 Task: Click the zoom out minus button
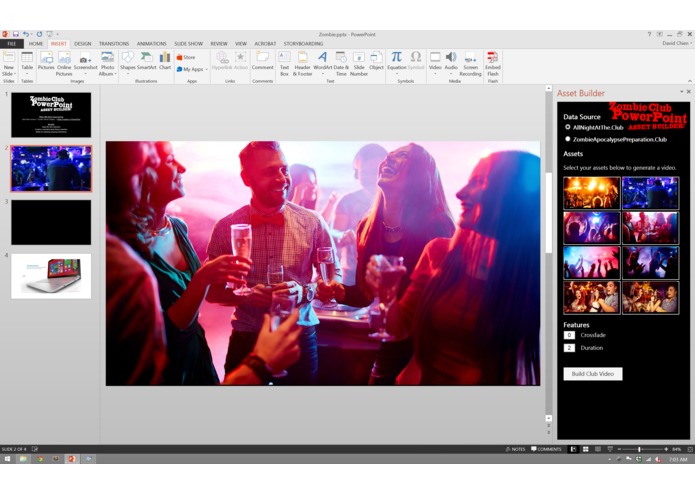point(619,449)
